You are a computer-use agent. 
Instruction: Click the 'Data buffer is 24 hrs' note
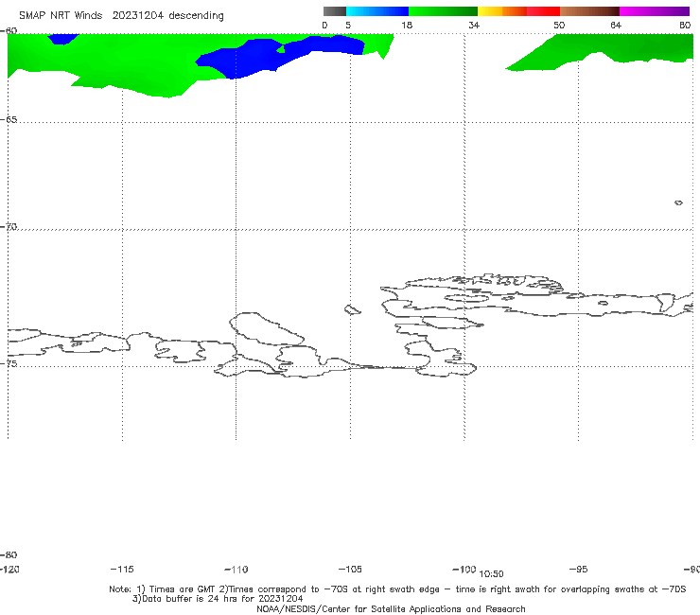click(218, 599)
